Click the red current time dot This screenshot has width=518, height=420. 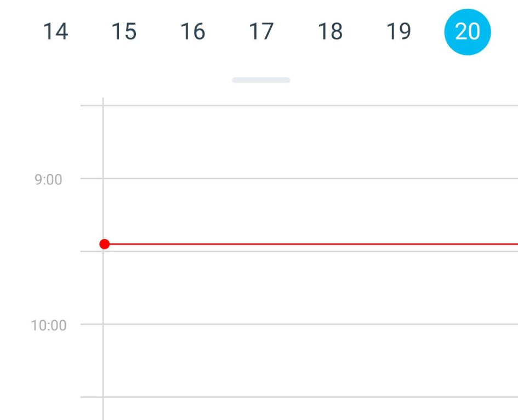click(104, 243)
